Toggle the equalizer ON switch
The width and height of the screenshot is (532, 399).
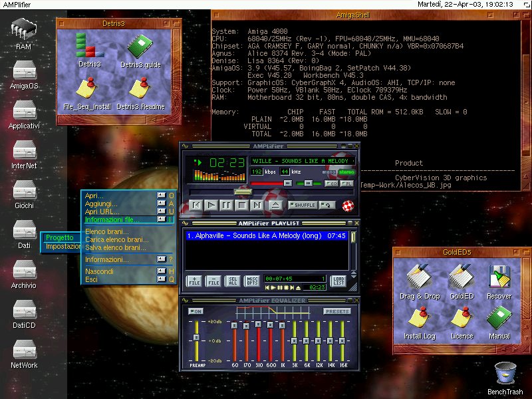[x=196, y=311]
